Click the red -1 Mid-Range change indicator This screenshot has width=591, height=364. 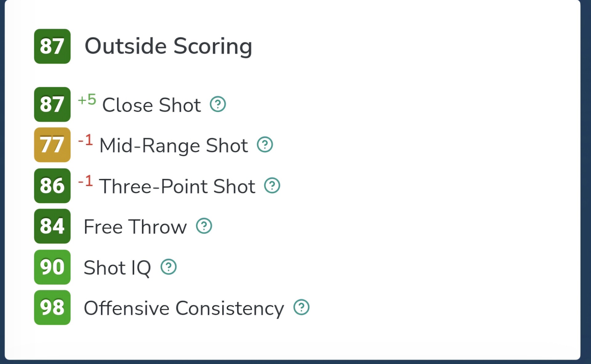coord(86,140)
